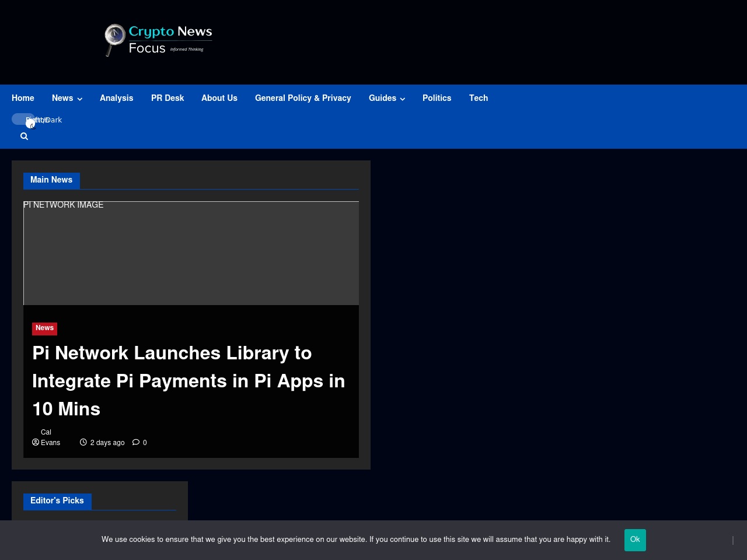This screenshot has width=747, height=560.
Task: Expand the News menu chevron
Action: (x=79, y=99)
